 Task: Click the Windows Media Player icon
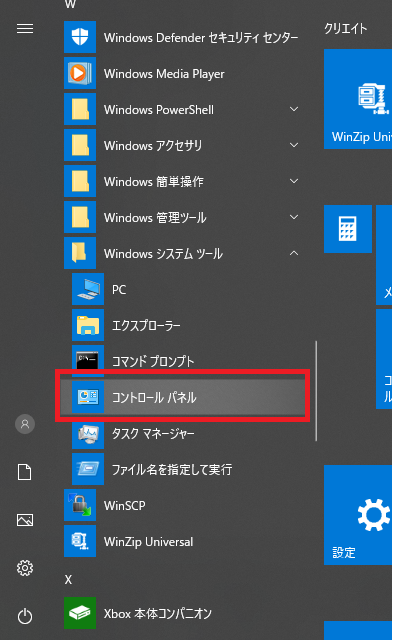pyautogui.click(x=80, y=73)
